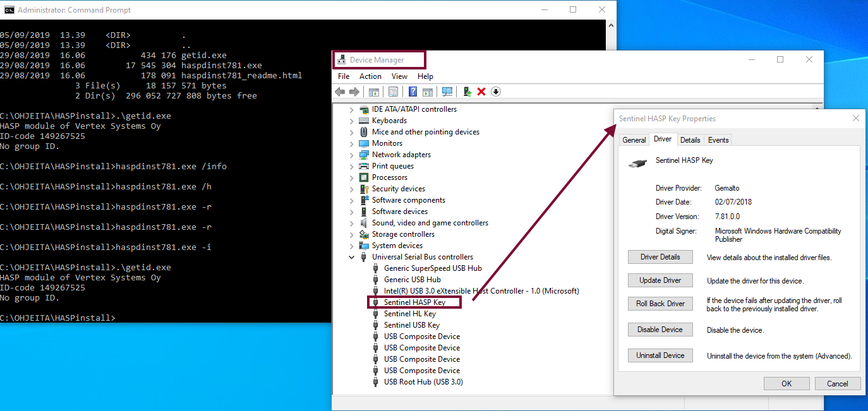Select Sentinel HL Key in device tree
Image resolution: width=868 pixels, height=411 pixels.
[x=409, y=314]
